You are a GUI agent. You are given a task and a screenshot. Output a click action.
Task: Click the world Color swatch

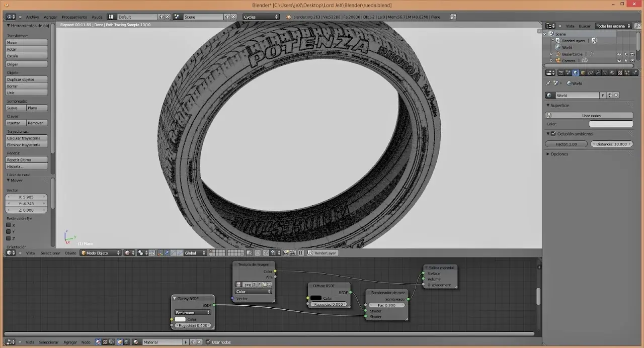coord(611,124)
